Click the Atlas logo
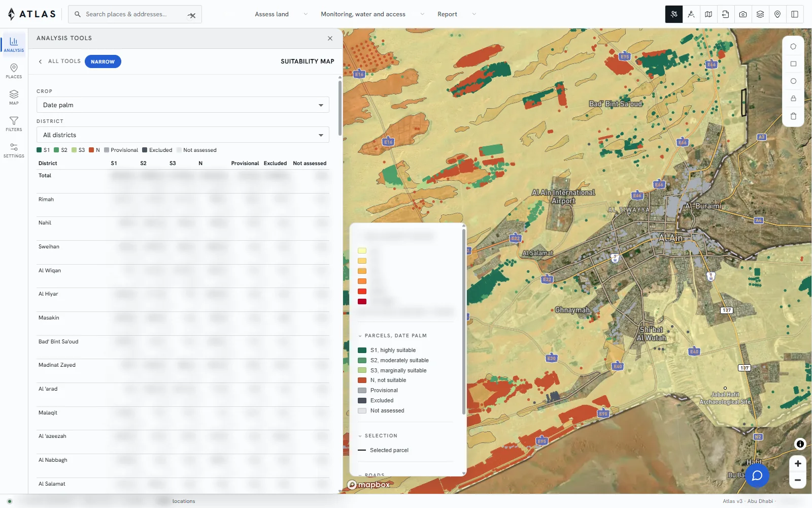The image size is (812, 508). coord(31,14)
